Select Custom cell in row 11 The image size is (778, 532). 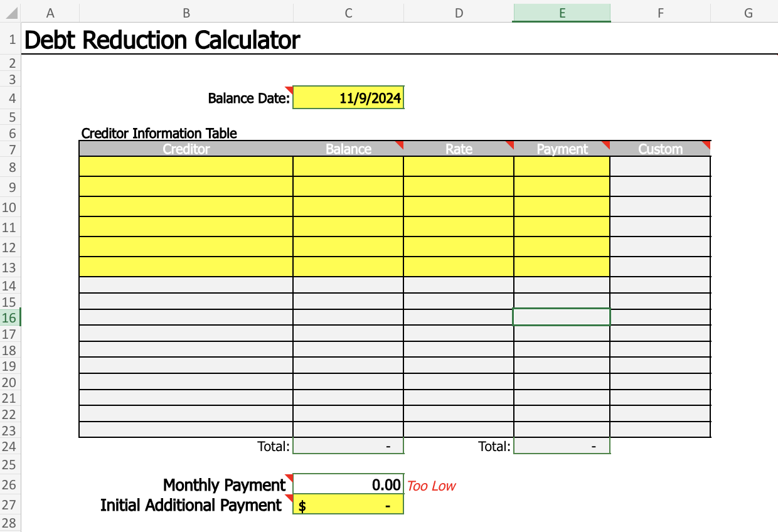(x=660, y=226)
